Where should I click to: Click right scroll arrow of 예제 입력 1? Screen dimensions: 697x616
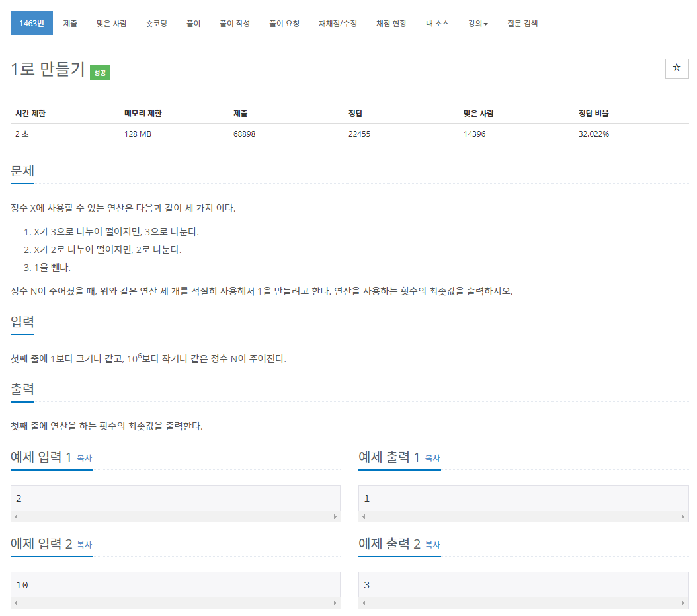tap(335, 516)
